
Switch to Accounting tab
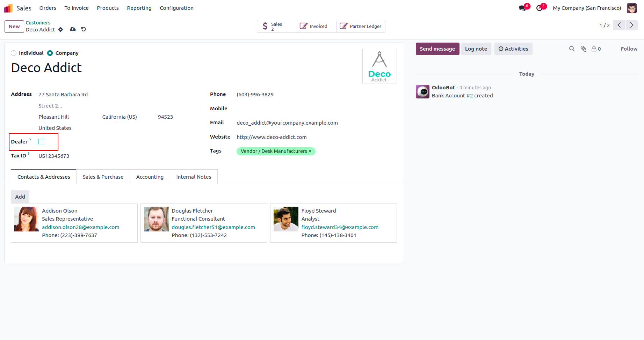[x=150, y=177]
